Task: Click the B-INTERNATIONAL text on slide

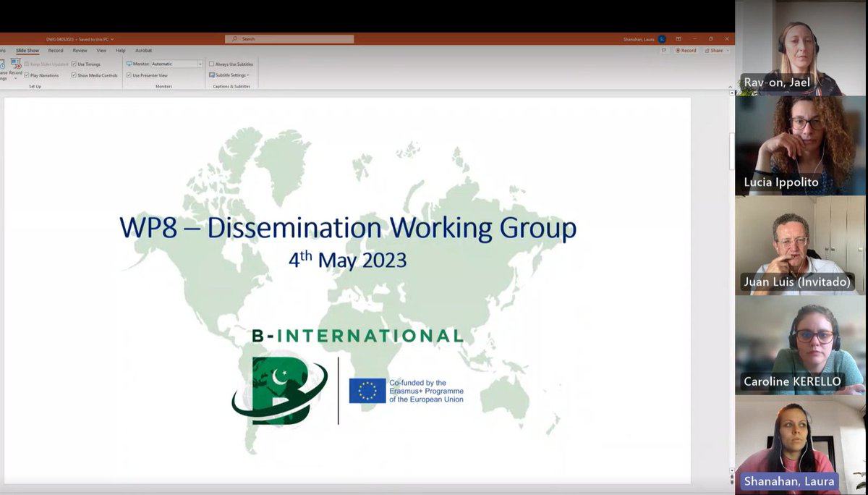Action: pyautogui.click(x=357, y=336)
